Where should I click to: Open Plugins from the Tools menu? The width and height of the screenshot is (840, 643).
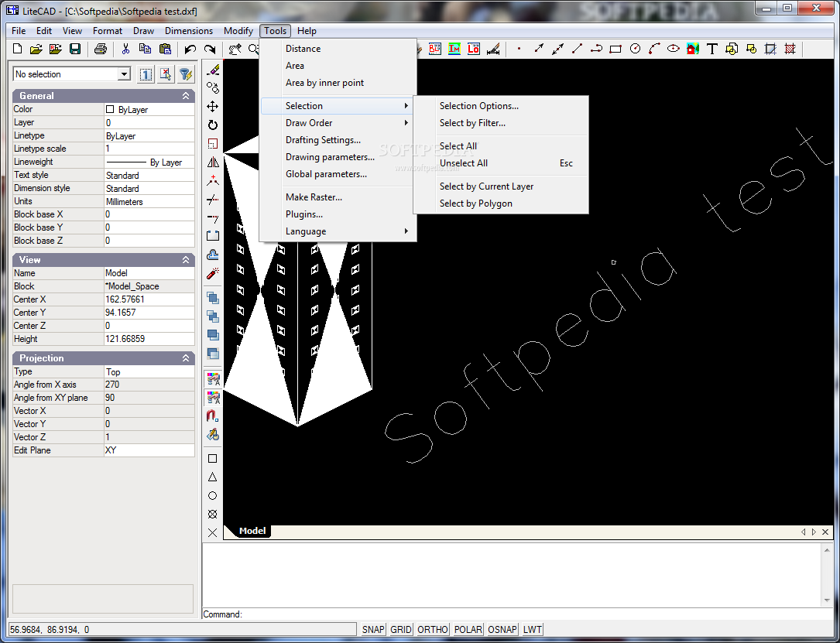pos(338,214)
